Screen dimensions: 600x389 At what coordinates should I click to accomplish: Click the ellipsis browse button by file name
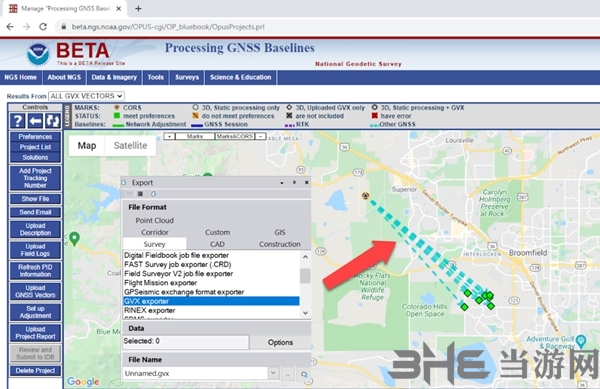(288, 374)
